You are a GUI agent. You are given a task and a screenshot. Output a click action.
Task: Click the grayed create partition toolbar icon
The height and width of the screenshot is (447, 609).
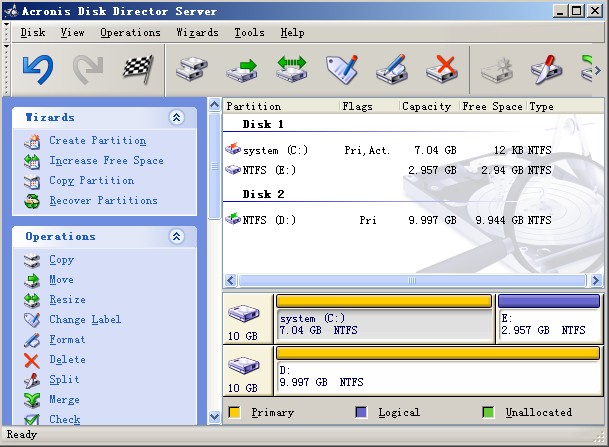point(497,70)
